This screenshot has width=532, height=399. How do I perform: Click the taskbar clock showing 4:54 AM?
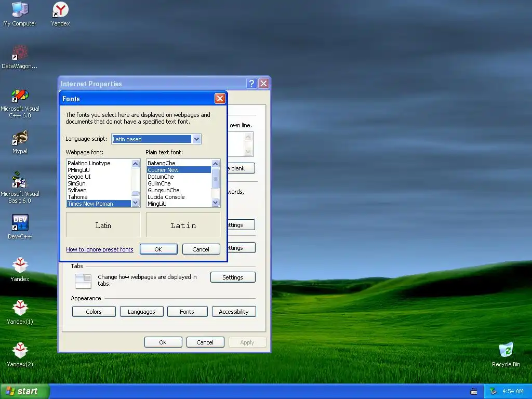513,391
